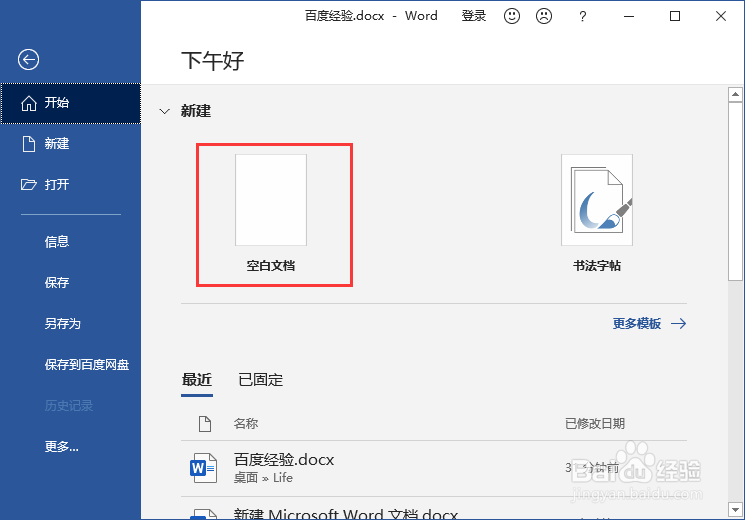Close the Word window
Image resolution: width=745 pixels, height=520 pixels.
click(721, 16)
